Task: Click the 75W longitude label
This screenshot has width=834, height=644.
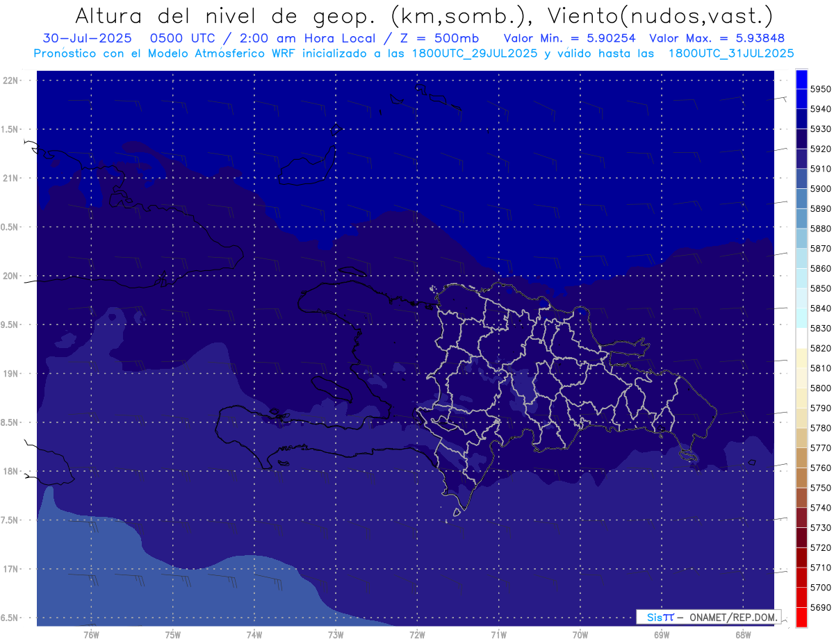Action: click(x=172, y=634)
